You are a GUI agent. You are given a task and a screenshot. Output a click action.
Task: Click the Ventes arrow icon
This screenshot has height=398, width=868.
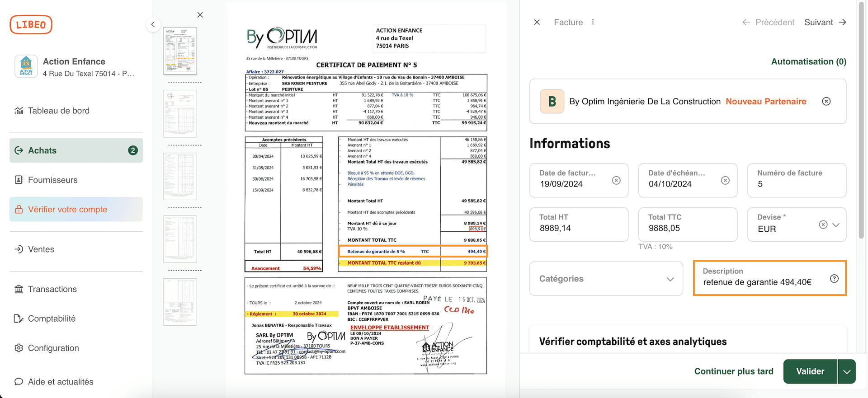[x=19, y=249]
